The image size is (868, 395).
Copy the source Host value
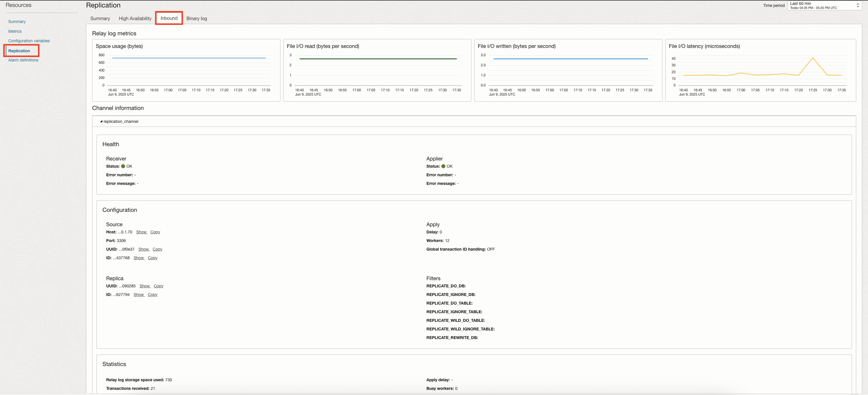(x=155, y=232)
